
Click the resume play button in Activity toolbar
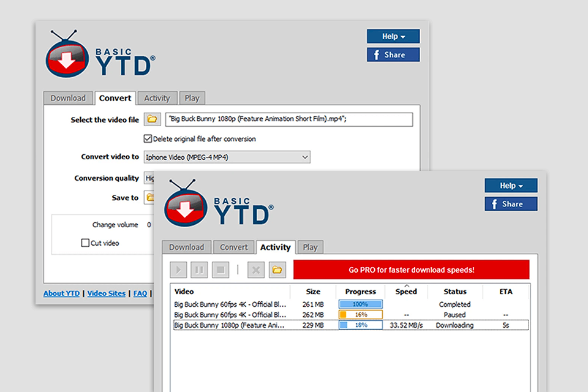pos(178,269)
